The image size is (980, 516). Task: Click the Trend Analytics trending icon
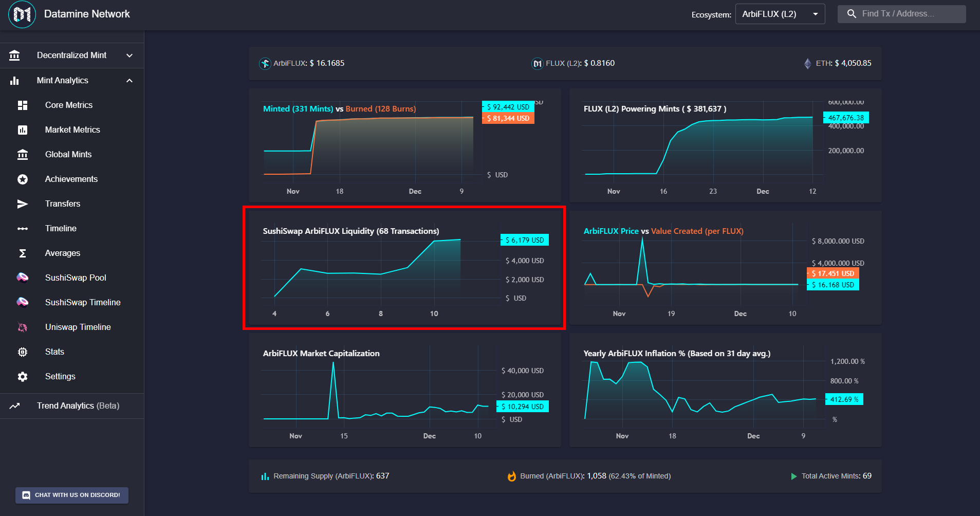coord(14,406)
